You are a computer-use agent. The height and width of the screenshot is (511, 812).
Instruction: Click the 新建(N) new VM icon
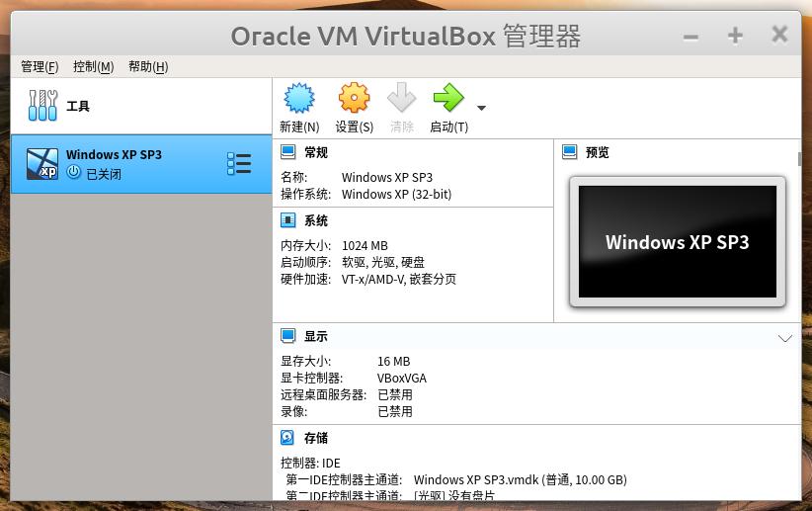pos(299,98)
